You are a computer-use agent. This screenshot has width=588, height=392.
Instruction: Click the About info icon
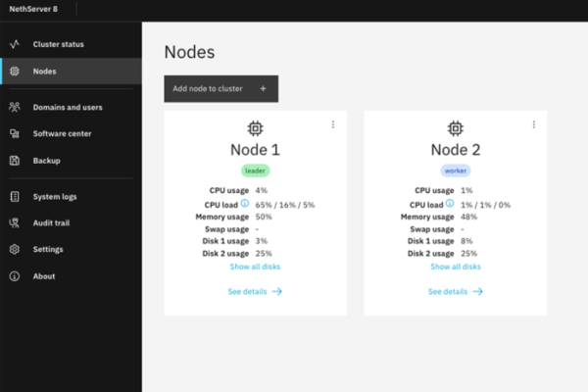(15, 276)
